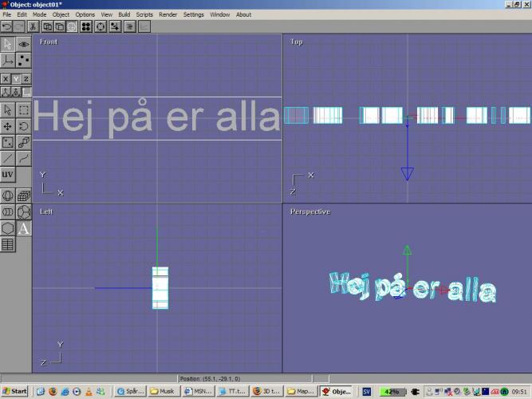Switch to the Musik taskbar window
Screen dimensions: 532x399
coord(164,392)
